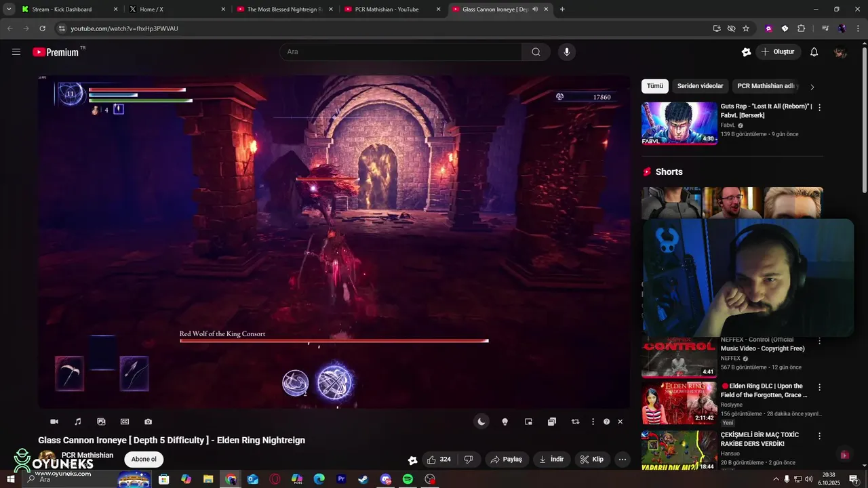Image resolution: width=868 pixels, height=488 pixels.
Task: Open the YouTube account avatar menu
Action: (x=840, y=52)
